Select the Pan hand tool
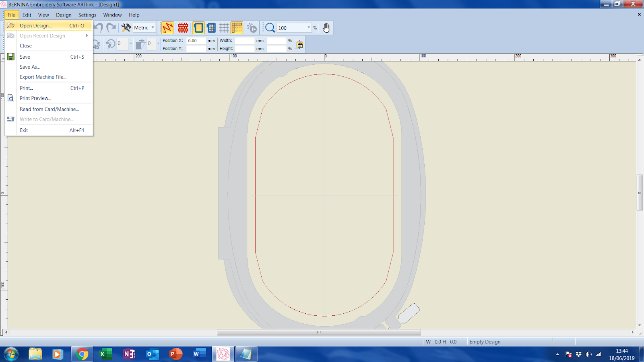 (x=326, y=28)
